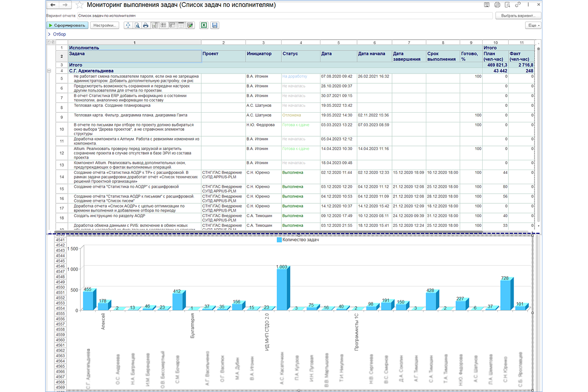Print report using printer icon in report toolbar

[146, 25]
